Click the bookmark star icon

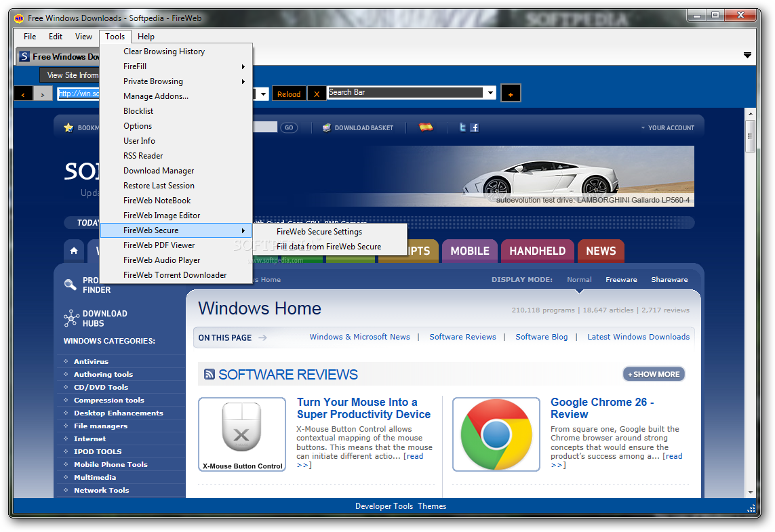68,127
